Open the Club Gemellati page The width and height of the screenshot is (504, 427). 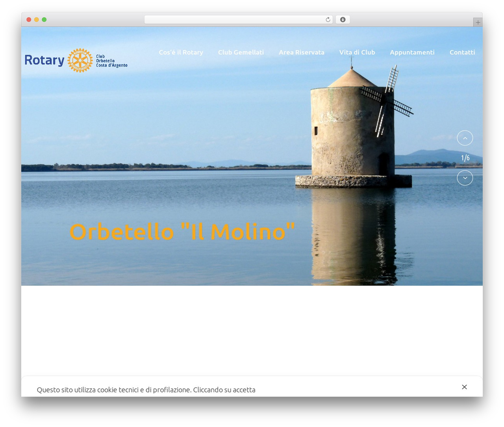[x=241, y=52]
